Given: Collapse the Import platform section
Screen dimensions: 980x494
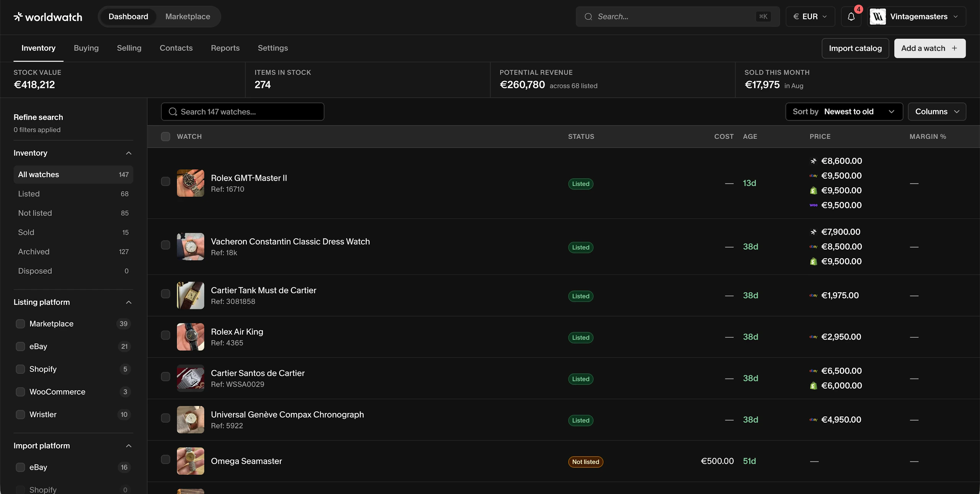Looking at the screenshot, I should tap(129, 446).
